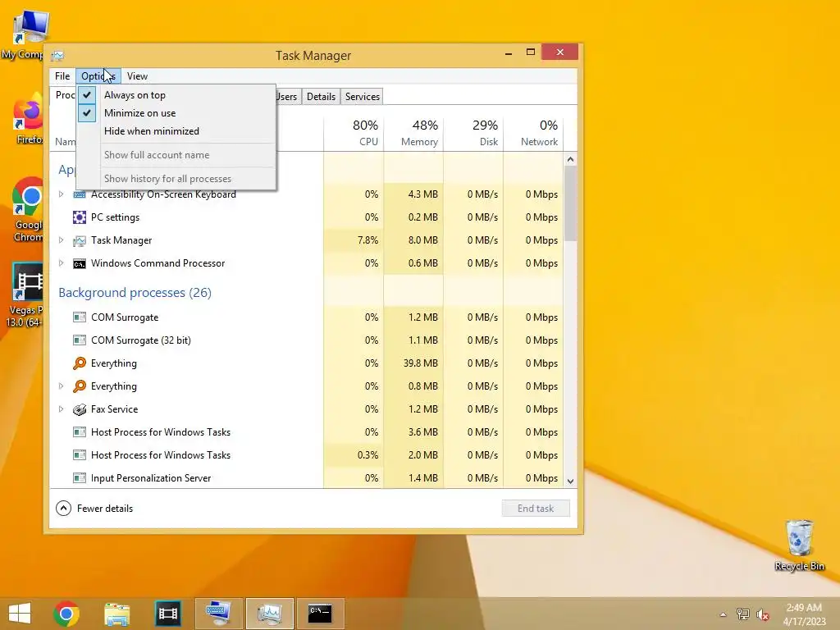
Task: Click the scrollbar down arrow
Action: (571, 481)
